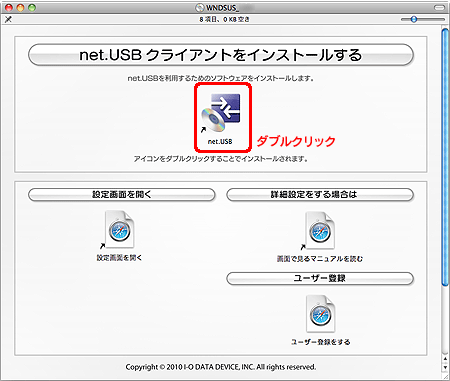The height and width of the screenshot is (381, 450).
Task: Open the 設定画面を開く Safari shortcut icon
Action: (x=119, y=229)
